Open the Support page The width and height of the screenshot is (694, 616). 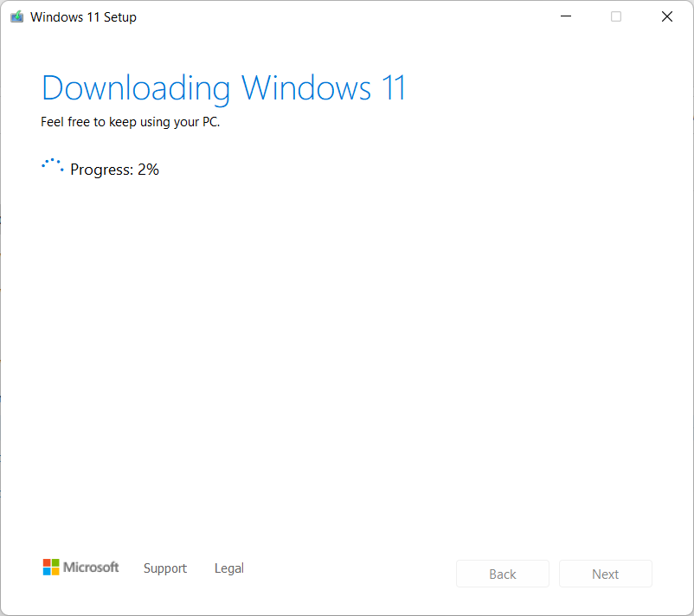tap(165, 568)
